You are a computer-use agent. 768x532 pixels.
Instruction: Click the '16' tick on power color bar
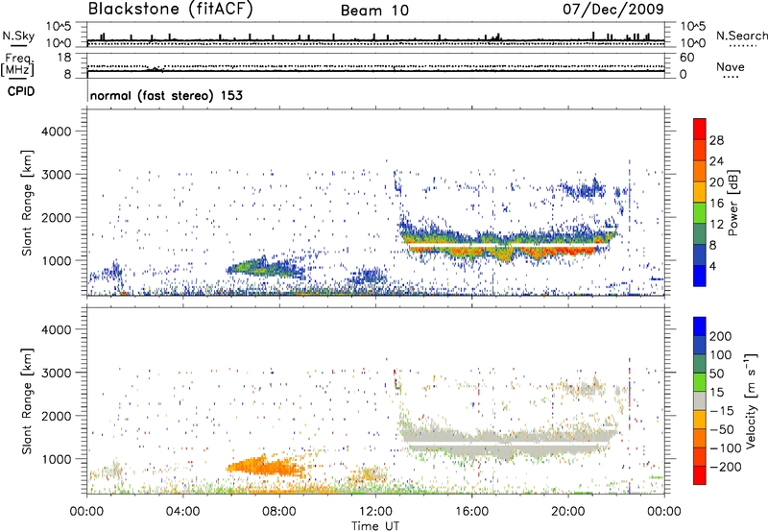coord(716,204)
